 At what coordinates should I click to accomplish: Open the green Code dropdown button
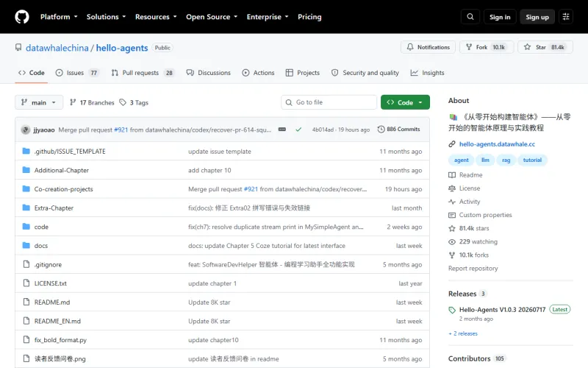coord(405,102)
